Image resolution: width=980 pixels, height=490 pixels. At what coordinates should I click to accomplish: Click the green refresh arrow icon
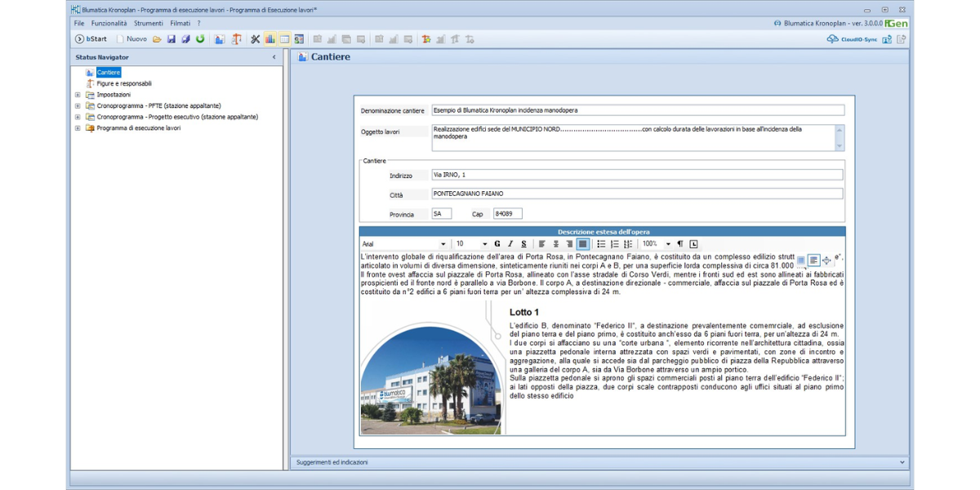point(200,39)
